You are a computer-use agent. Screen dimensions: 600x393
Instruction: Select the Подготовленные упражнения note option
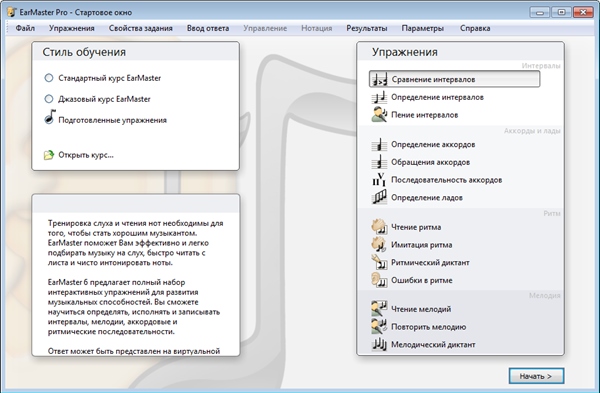(50, 117)
